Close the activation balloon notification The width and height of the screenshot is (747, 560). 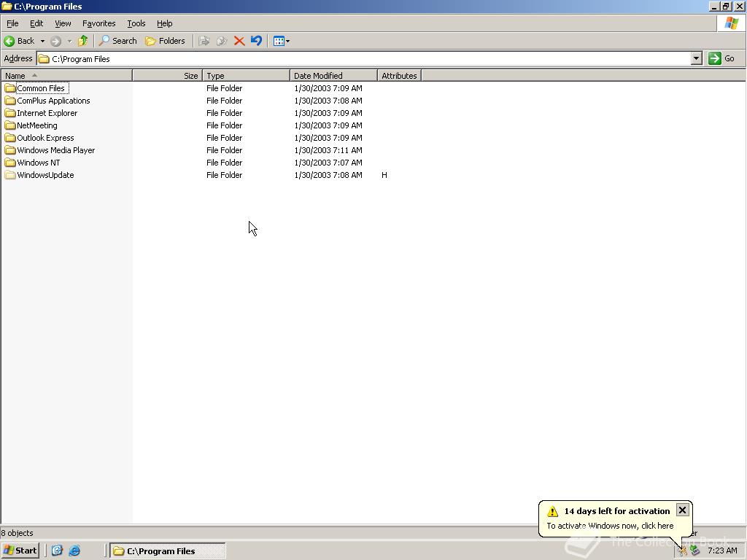682,510
